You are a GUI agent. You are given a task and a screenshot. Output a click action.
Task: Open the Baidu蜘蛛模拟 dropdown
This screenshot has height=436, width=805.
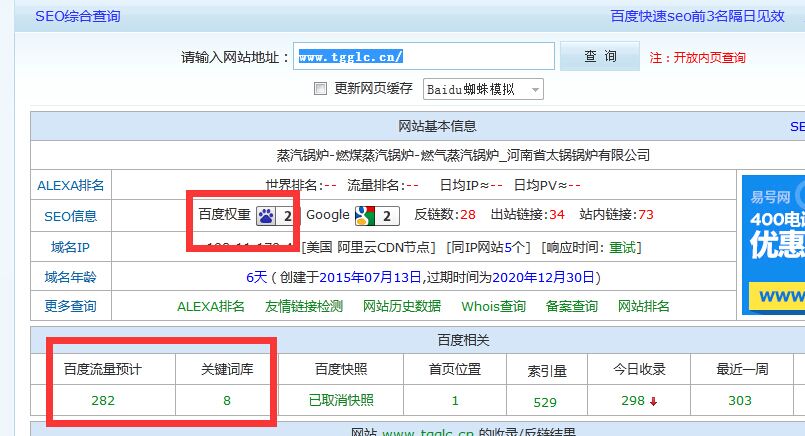[x=483, y=89]
